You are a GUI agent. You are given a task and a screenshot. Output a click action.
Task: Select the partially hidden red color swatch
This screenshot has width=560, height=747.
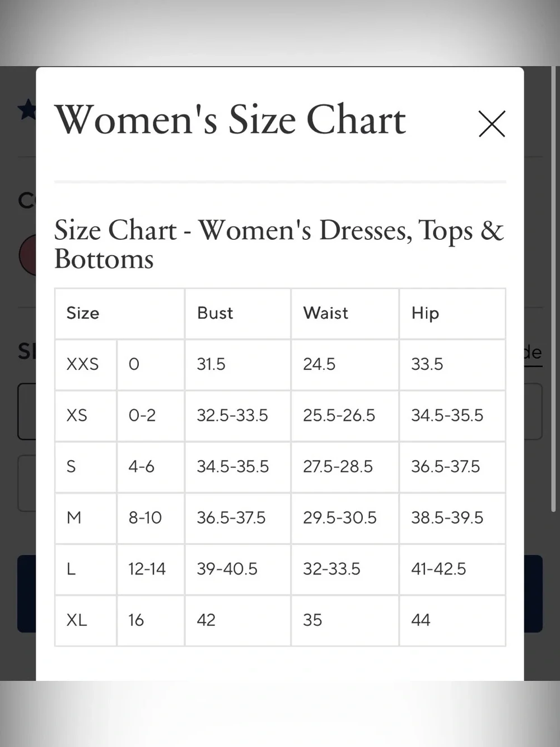pyautogui.click(x=27, y=256)
